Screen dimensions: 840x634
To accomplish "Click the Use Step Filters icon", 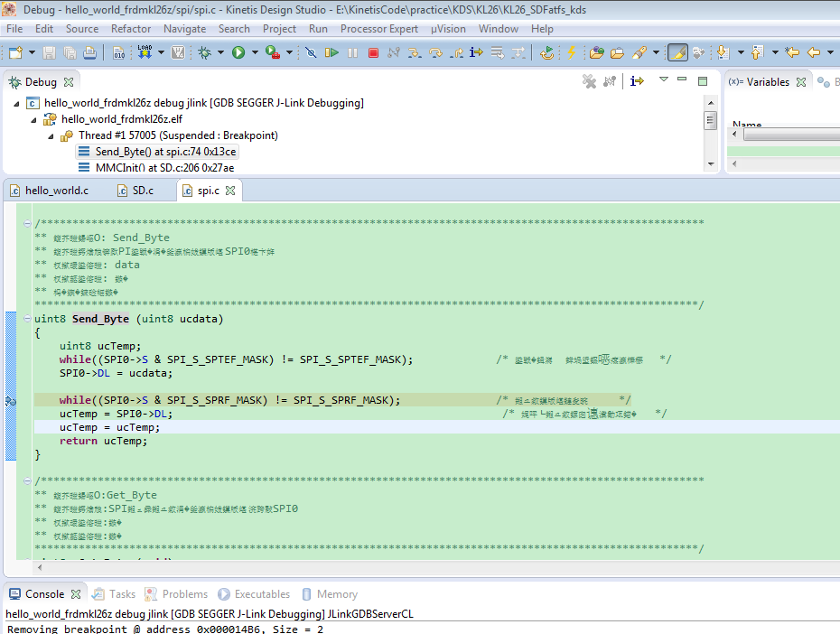I will [518, 52].
